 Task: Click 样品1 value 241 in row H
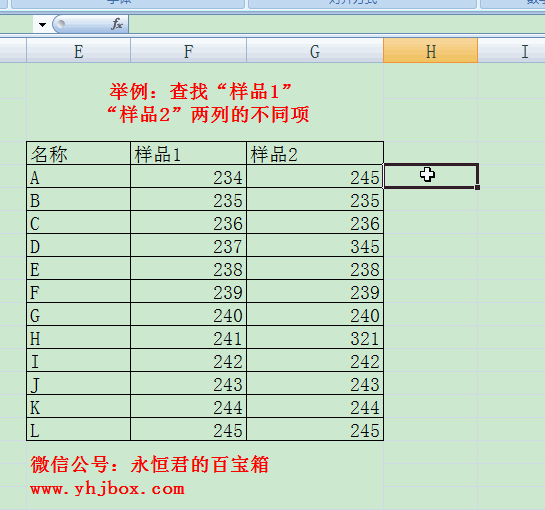click(x=188, y=337)
